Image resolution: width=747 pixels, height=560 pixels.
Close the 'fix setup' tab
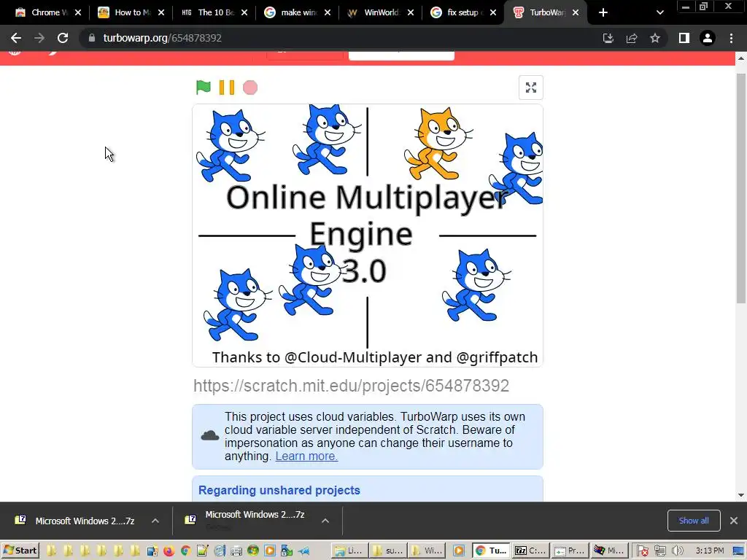493,12
